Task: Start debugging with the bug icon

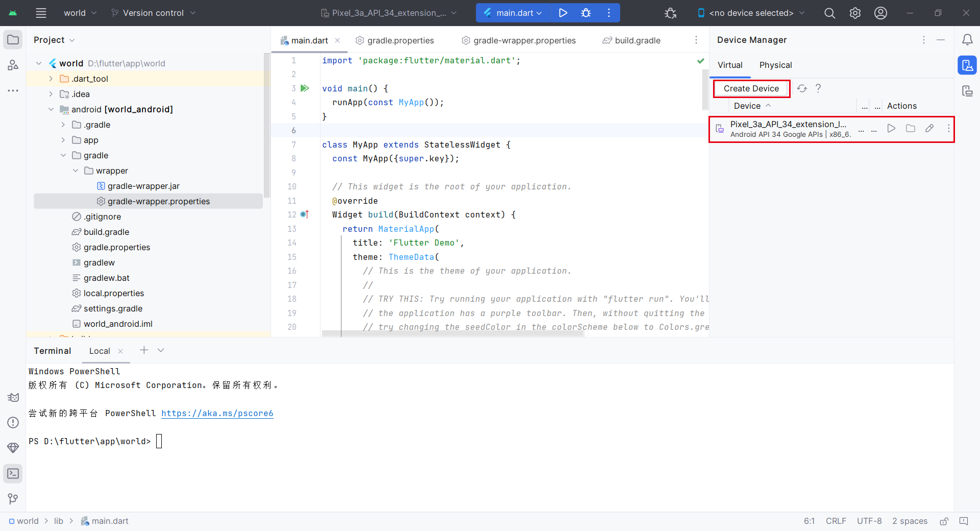Action: coord(586,13)
